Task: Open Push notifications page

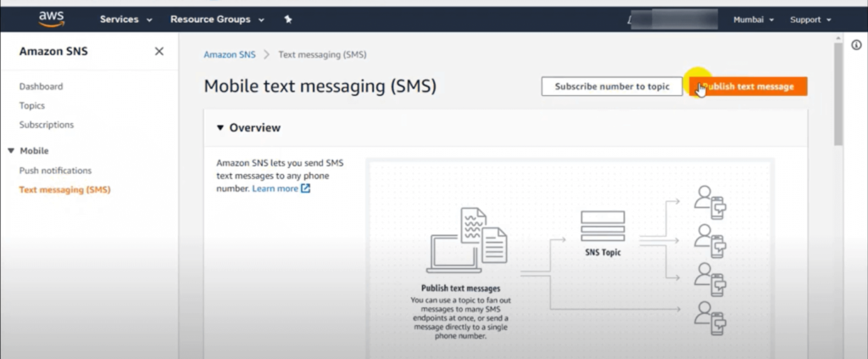Action: [55, 171]
